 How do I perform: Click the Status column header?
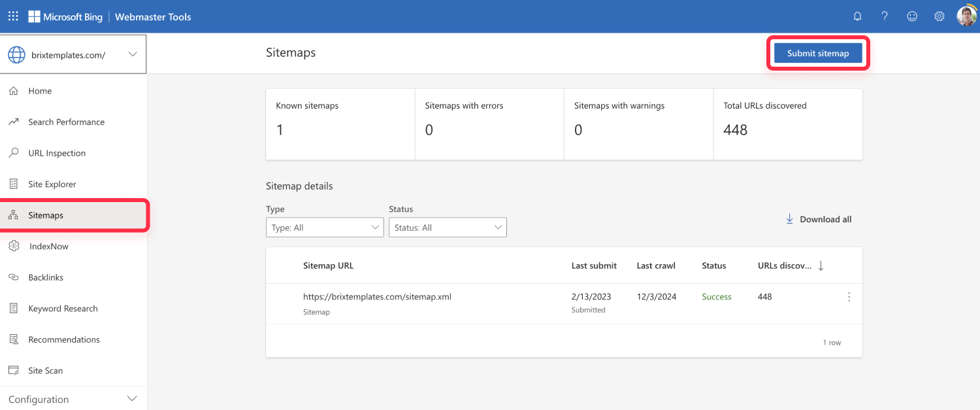click(713, 265)
